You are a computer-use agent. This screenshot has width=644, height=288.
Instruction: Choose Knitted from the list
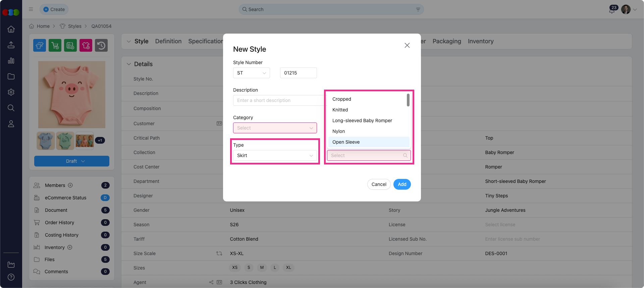click(369, 110)
